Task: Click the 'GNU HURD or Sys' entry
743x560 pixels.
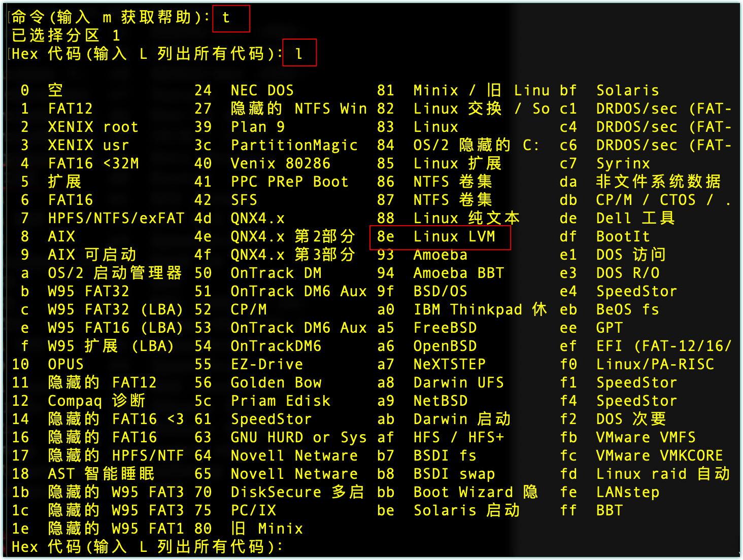Action: [x=298, y=437]
